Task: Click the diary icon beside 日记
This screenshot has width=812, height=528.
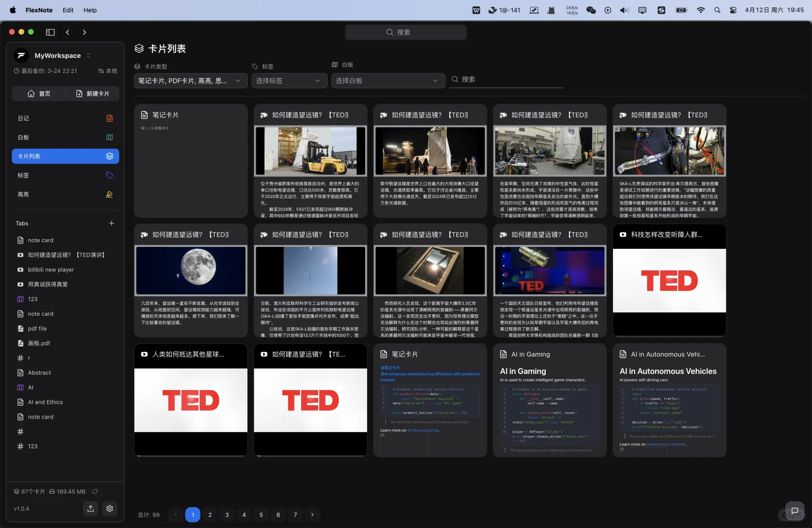Action: (x=110, y=118)
